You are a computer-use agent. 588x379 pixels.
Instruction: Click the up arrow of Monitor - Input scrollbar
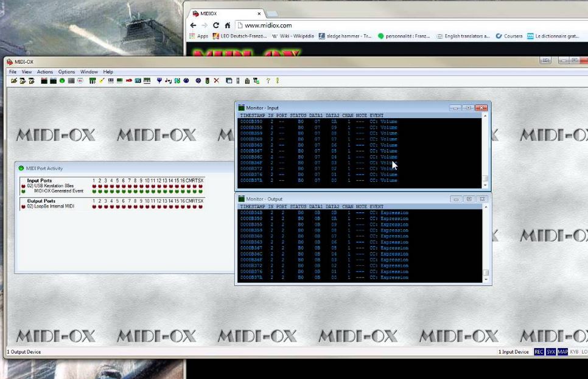pos(485,116)
